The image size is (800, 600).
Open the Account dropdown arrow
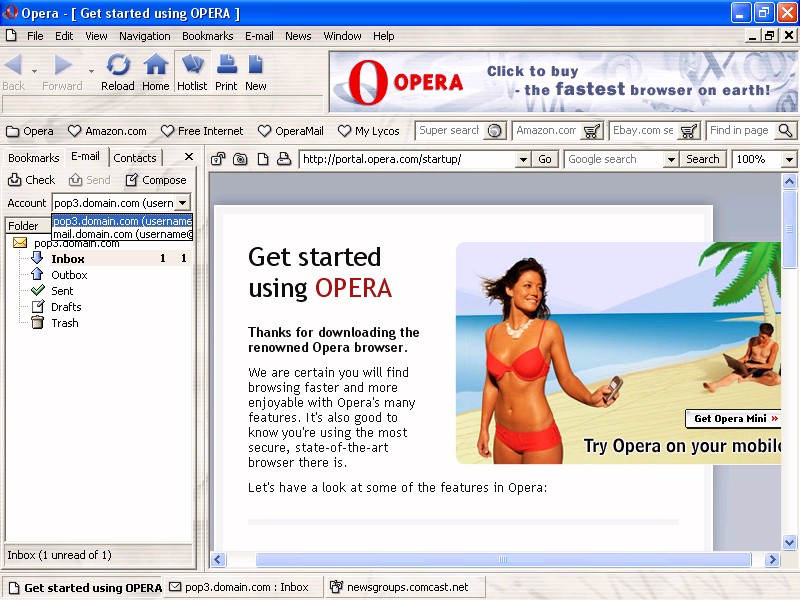(182, 203)
